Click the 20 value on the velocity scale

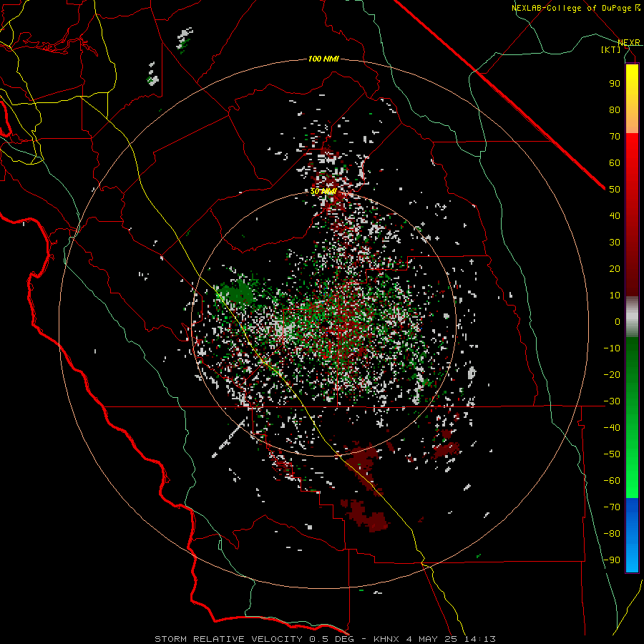point(615,269)
